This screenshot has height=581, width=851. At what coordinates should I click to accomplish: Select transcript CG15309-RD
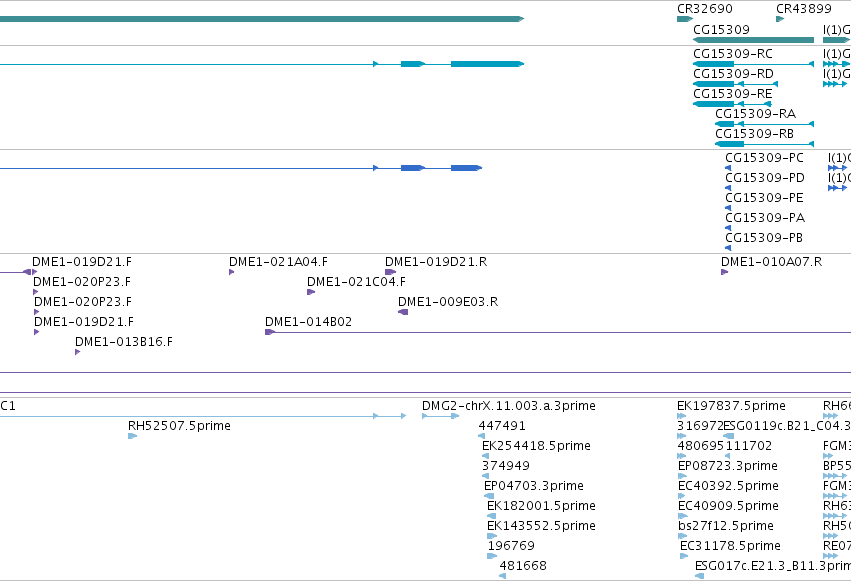coord(733,74)
